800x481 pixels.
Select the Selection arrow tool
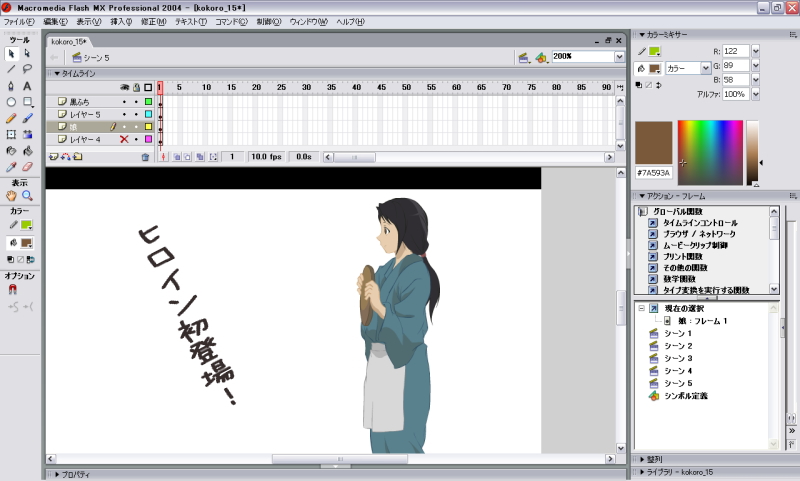point(11,54)
